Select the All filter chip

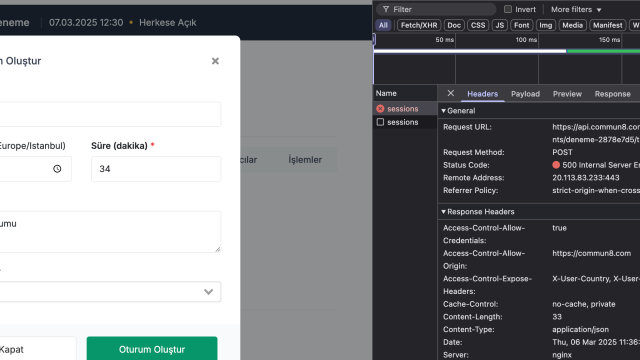(x=383, y=25)
